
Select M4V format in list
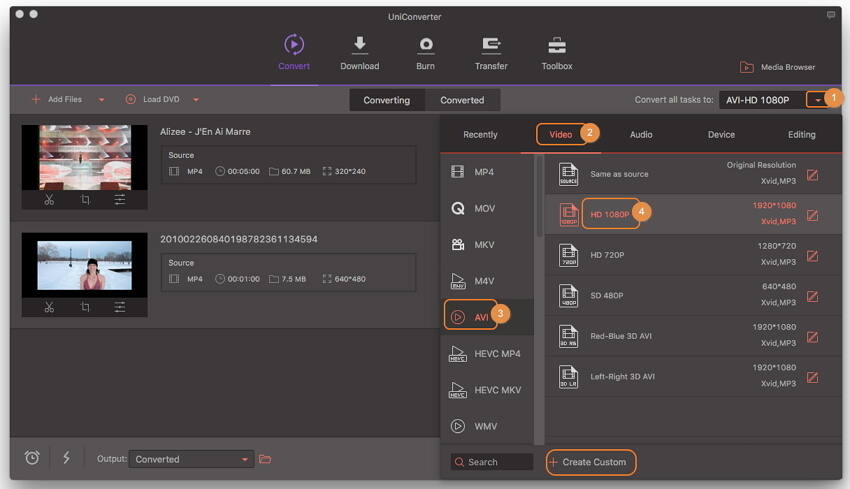[487, 281]
